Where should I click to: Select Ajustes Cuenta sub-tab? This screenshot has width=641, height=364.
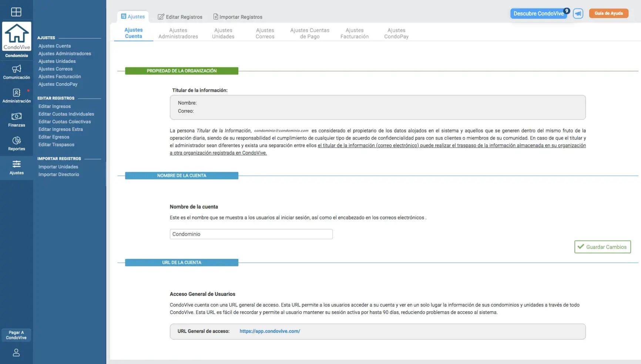coord(134,33)
